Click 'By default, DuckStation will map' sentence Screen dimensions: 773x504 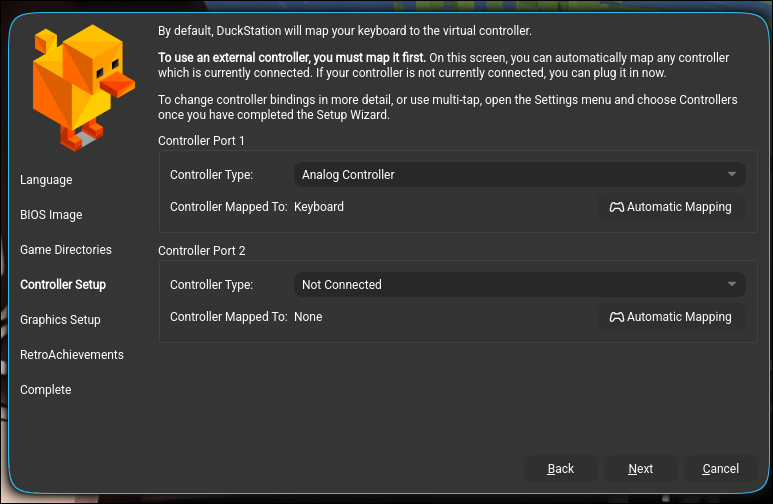click(345, 31)
